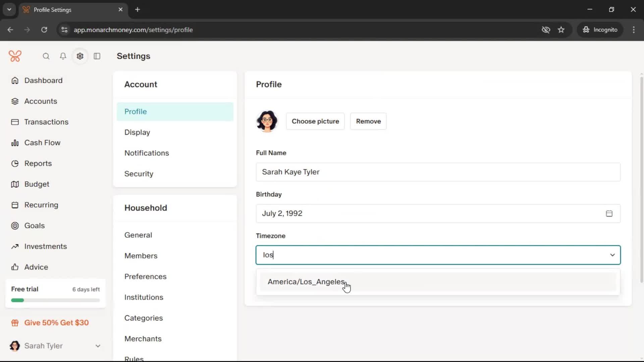Click the Choose picture button
644x362 pixels.
coord(315,121)
